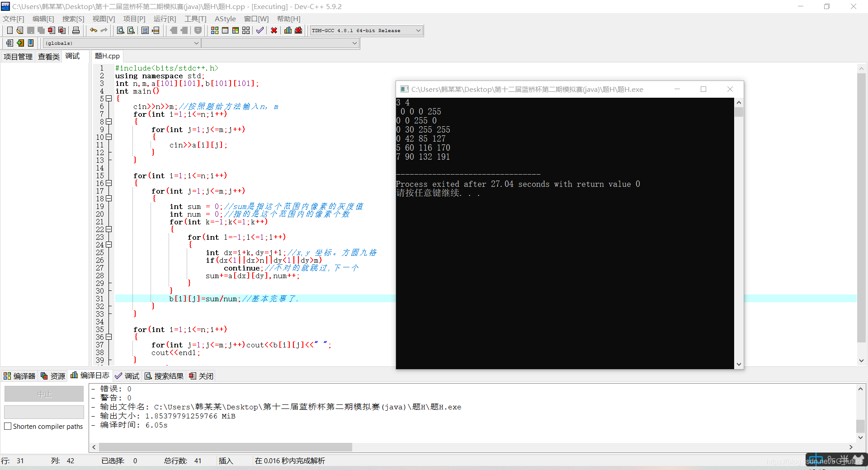This screenshot has width=868, height=470.
Task: Open the 文件[F] menu
Action: (14, 19)
